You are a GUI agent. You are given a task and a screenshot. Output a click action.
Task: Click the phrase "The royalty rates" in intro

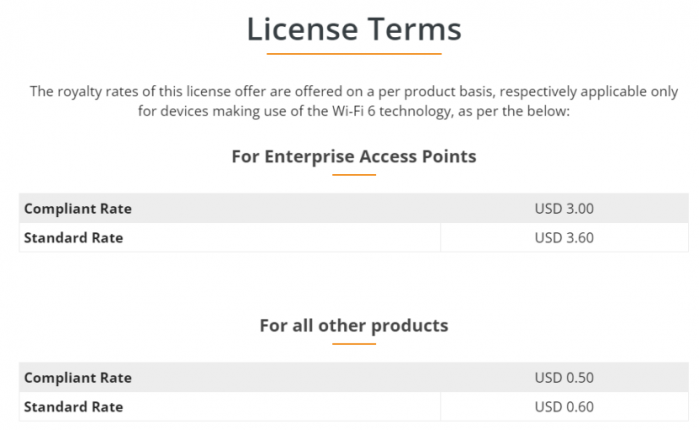coord(87,91)
